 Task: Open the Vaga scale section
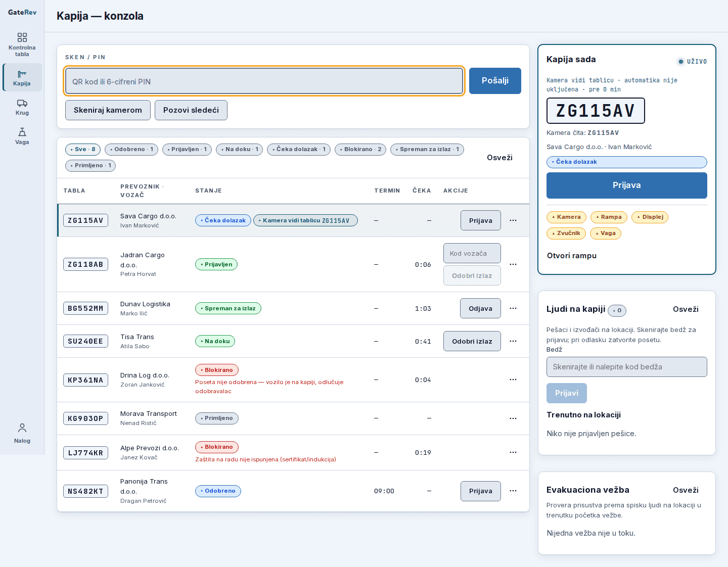tap(22, 136)
